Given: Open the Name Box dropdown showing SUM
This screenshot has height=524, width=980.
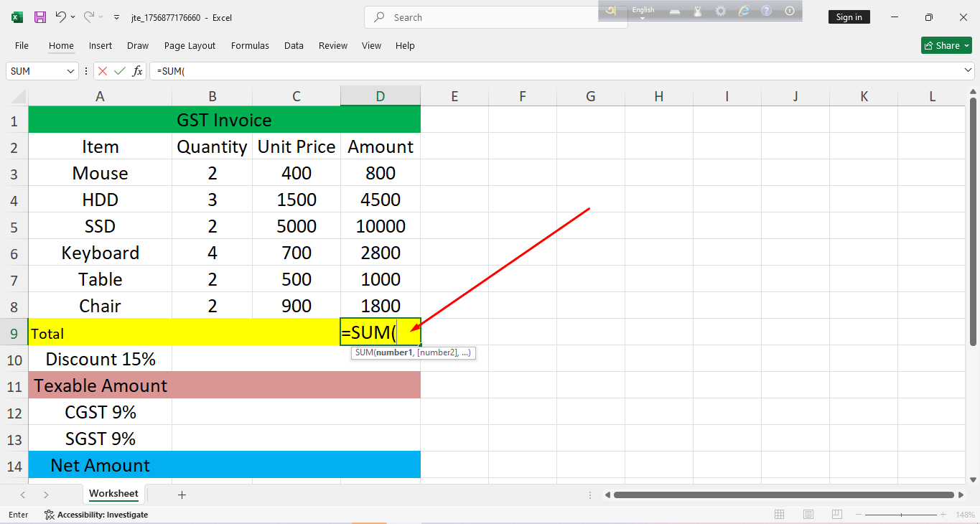Looking at the screenshot, I should [x=70, y=71].
